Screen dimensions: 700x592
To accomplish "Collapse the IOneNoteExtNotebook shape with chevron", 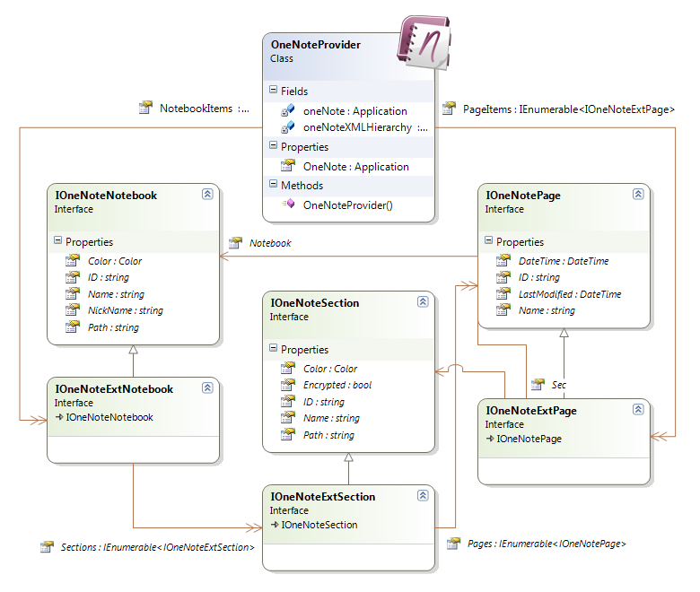I will coord(207,387).
